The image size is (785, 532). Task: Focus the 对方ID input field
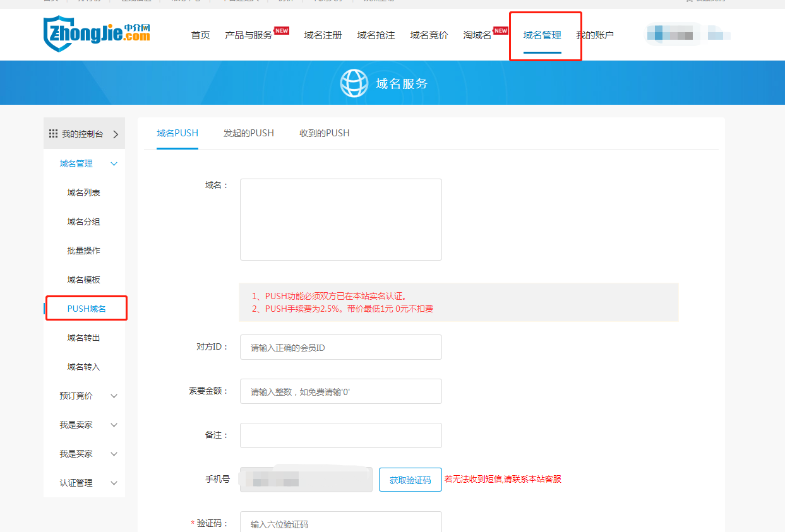tap(340, 347)
